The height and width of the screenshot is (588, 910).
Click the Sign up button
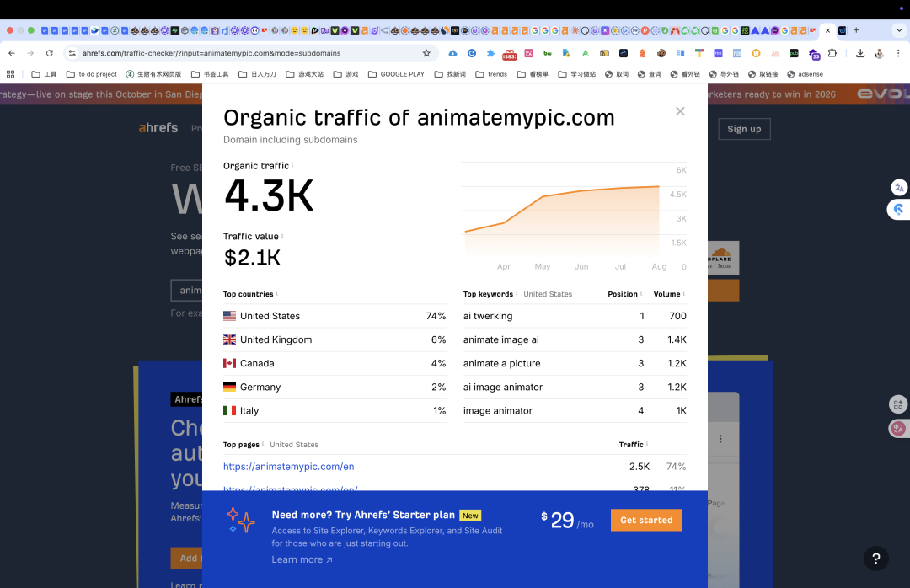pos(744,129)
